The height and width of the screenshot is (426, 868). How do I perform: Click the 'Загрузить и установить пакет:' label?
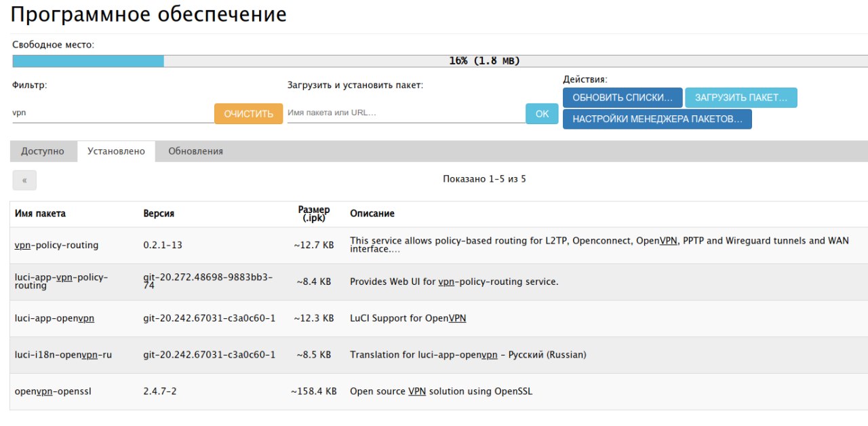coord(355,85)
